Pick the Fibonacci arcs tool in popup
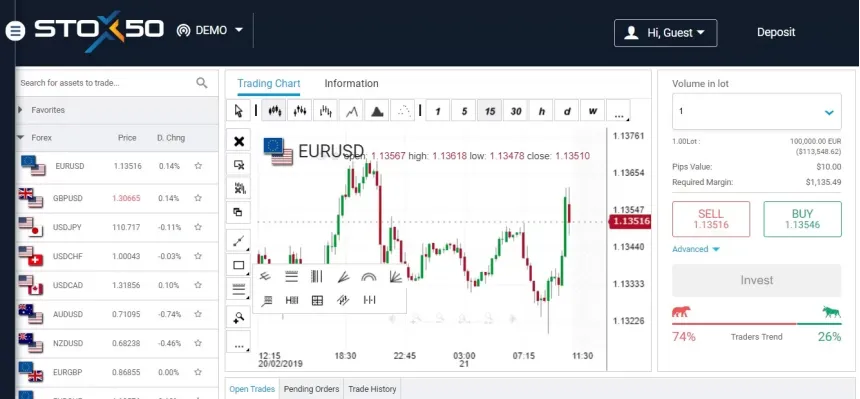This screenshot has width=860, height=399. [369, 277]
